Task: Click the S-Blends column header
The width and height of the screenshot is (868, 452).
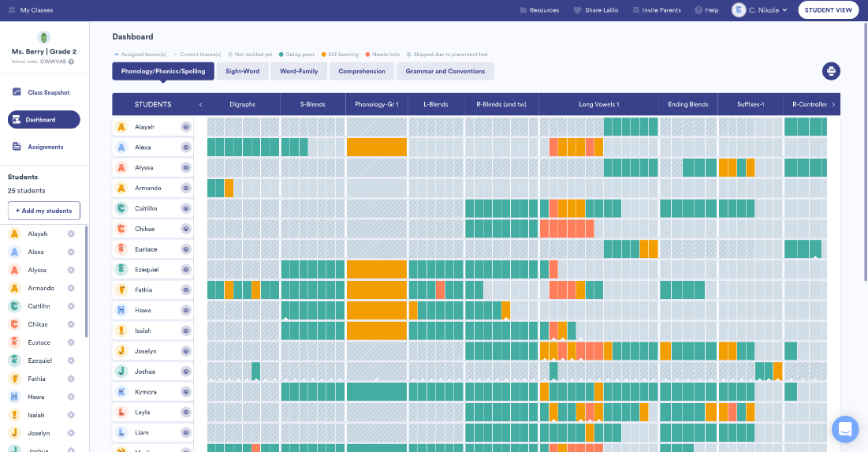Action: tap(313, 104)
